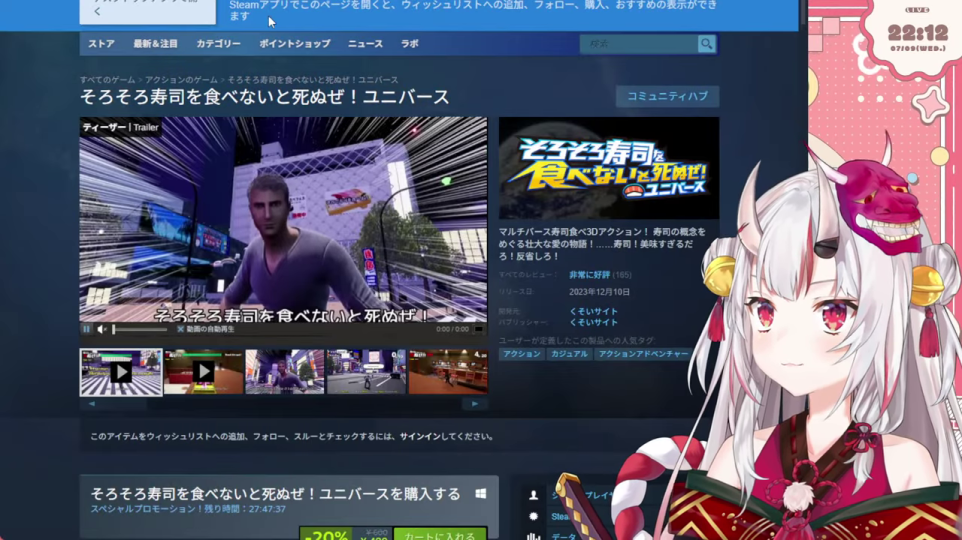
Task: Select the アクションアドベンチャー tag
Action: pyautogui.click(x=643, y=354)
